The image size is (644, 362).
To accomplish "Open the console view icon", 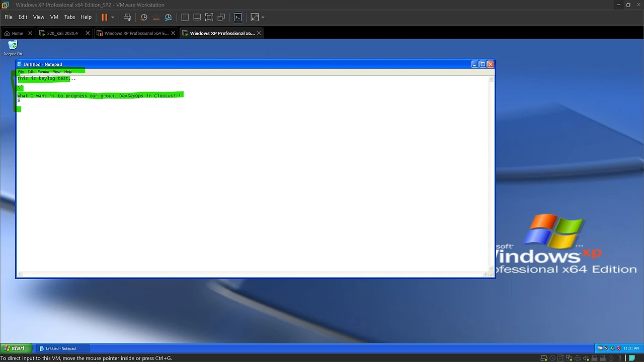I will (238, 17).
